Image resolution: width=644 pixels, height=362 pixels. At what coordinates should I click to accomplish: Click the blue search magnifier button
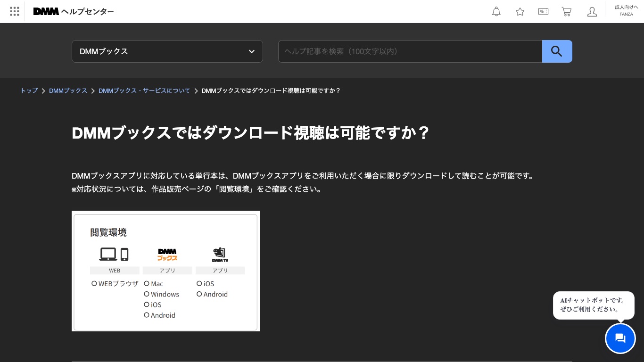point(557,51)
